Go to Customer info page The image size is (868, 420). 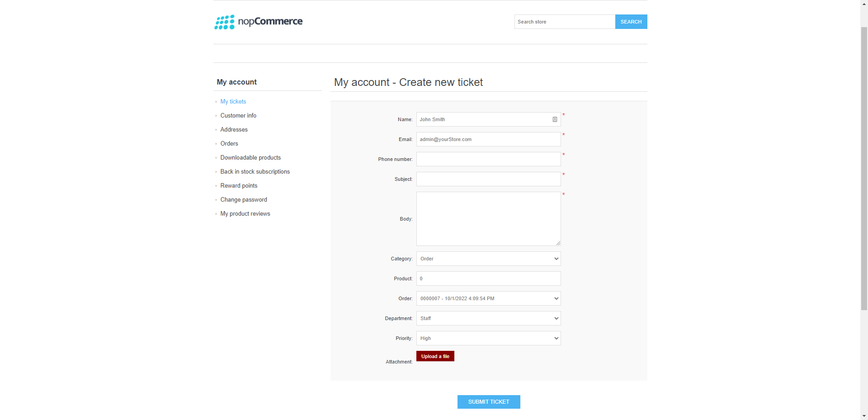[x=238, y=116]
